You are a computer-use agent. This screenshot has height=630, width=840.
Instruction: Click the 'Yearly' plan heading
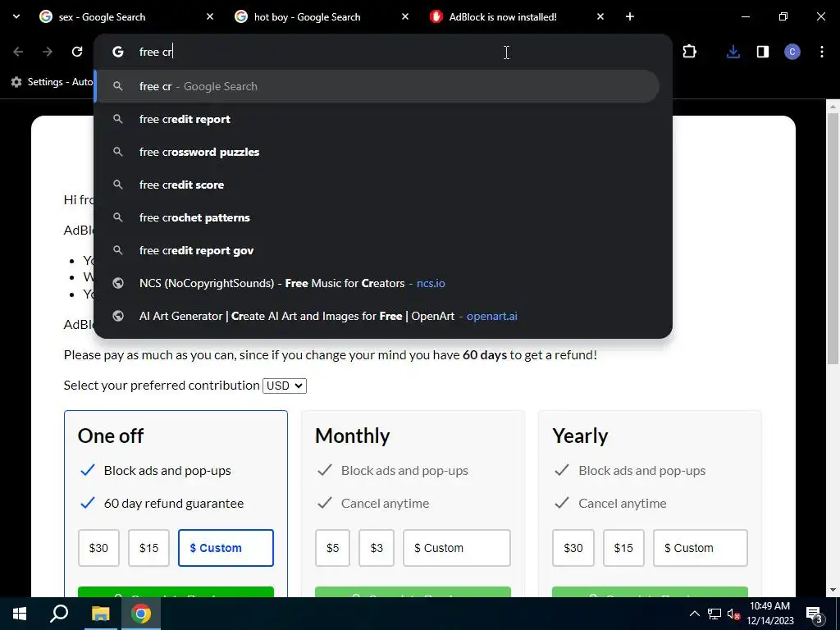coord(580,436)
